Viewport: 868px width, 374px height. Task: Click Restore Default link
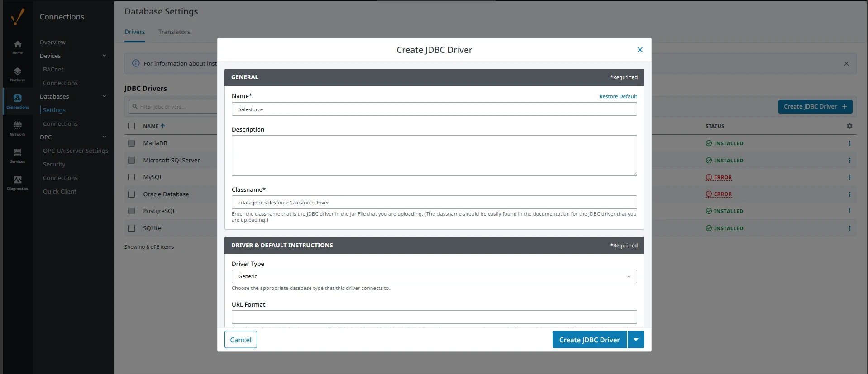click(x=618, y=96)
